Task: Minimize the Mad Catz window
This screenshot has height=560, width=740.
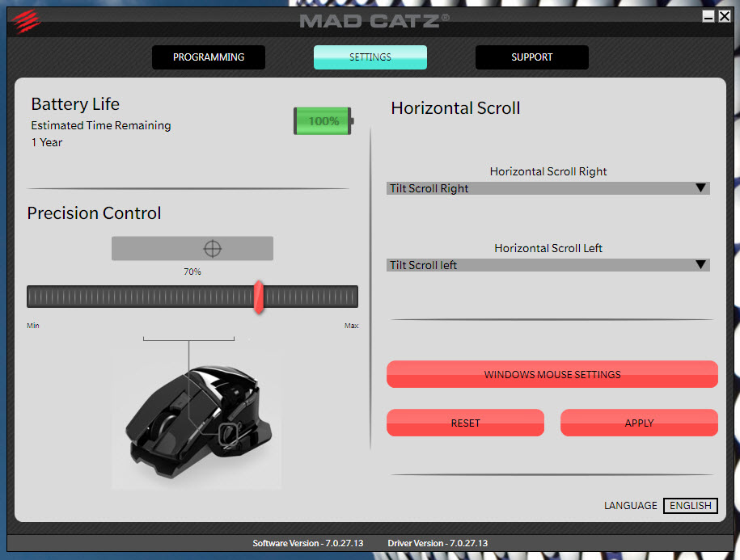Action: (708, 16)
